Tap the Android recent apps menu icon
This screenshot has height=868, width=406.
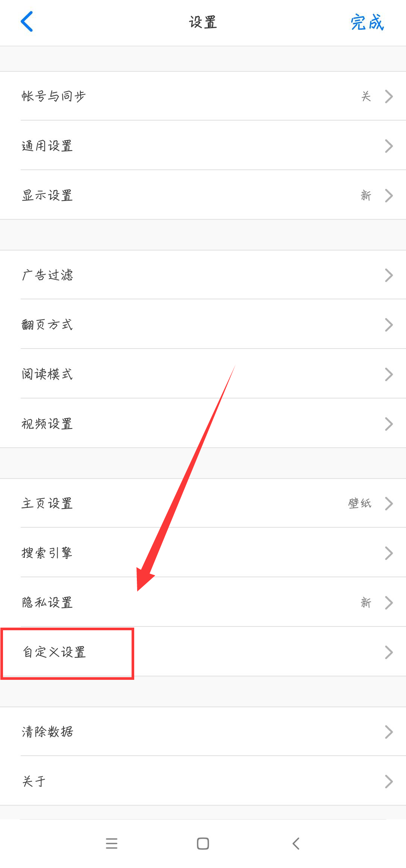coord(112,843)
